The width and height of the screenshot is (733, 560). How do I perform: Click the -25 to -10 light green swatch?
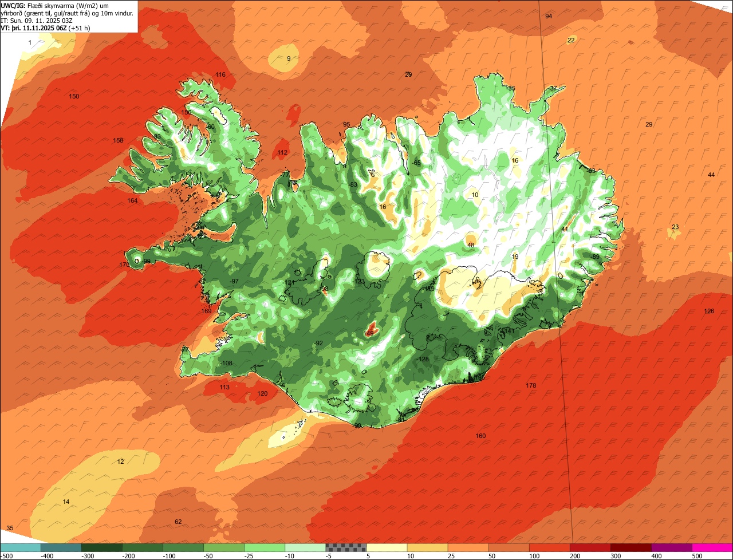pyautogui.click(x=264, y=547)
